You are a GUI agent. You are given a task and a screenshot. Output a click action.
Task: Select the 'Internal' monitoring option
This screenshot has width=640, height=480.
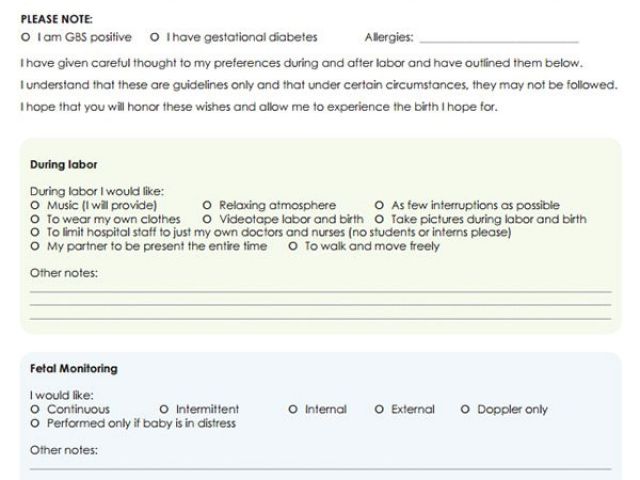[293, 409]
